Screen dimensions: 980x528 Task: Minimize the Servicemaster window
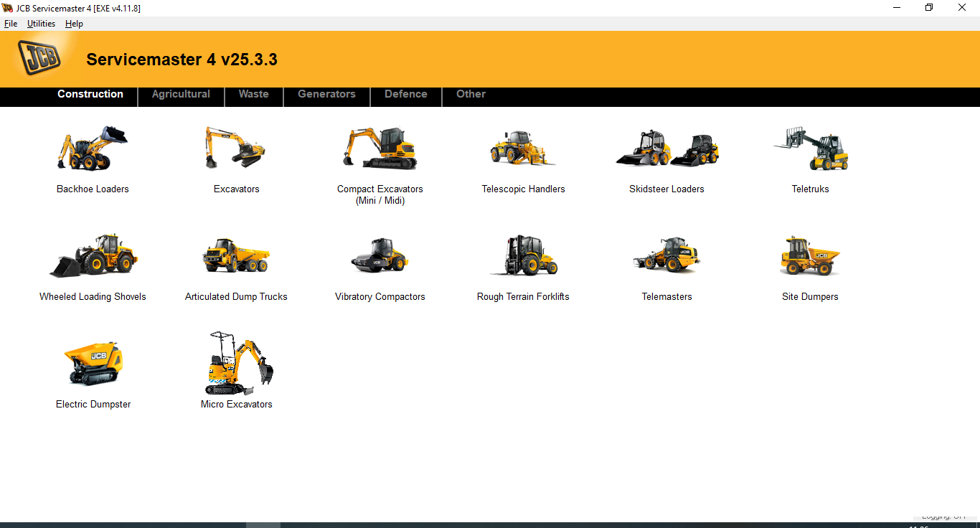897,8
